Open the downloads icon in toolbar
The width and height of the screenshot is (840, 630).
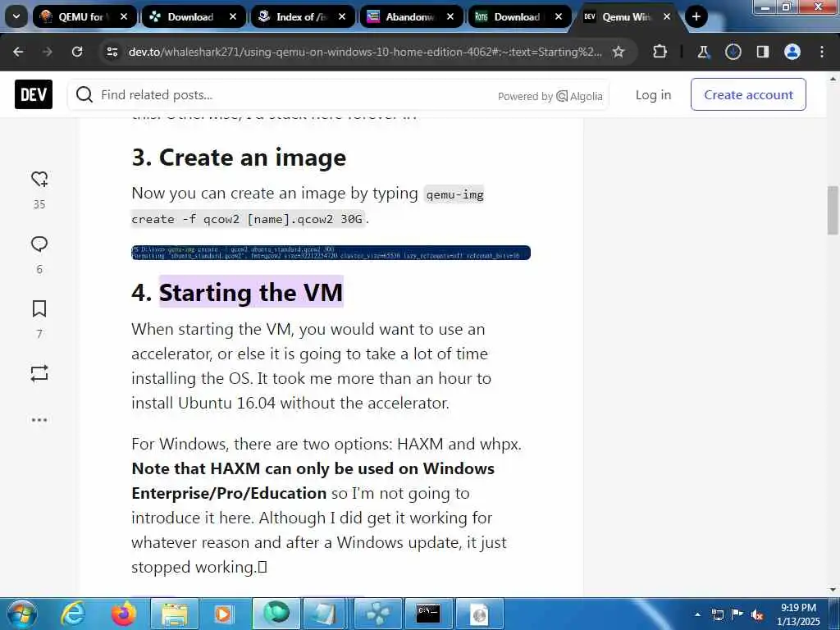pos(733,52)
